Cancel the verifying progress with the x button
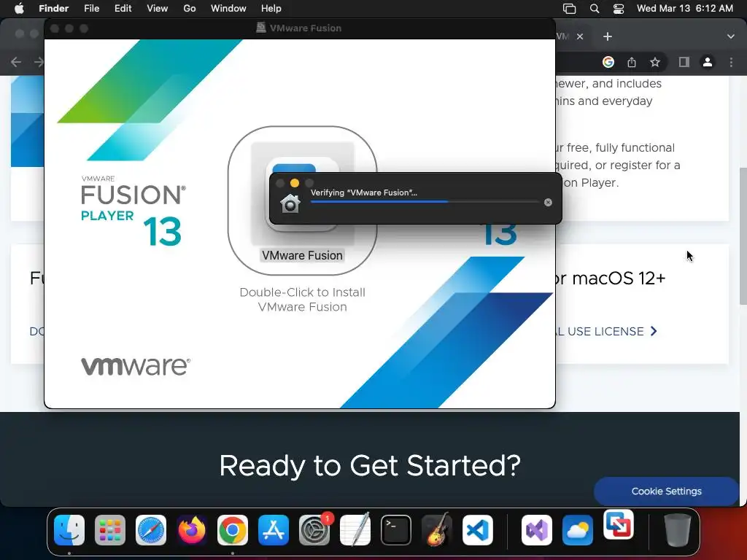747x560 pixels. (548, 203)
